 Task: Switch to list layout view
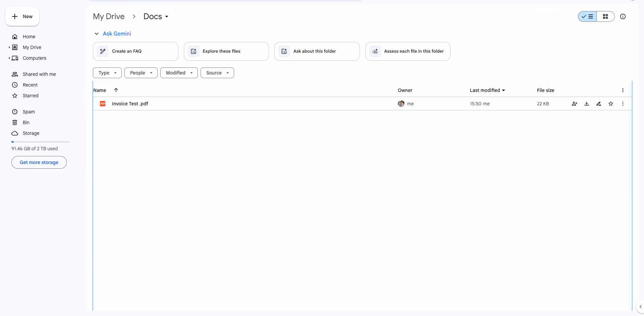[x=587, y=16]
